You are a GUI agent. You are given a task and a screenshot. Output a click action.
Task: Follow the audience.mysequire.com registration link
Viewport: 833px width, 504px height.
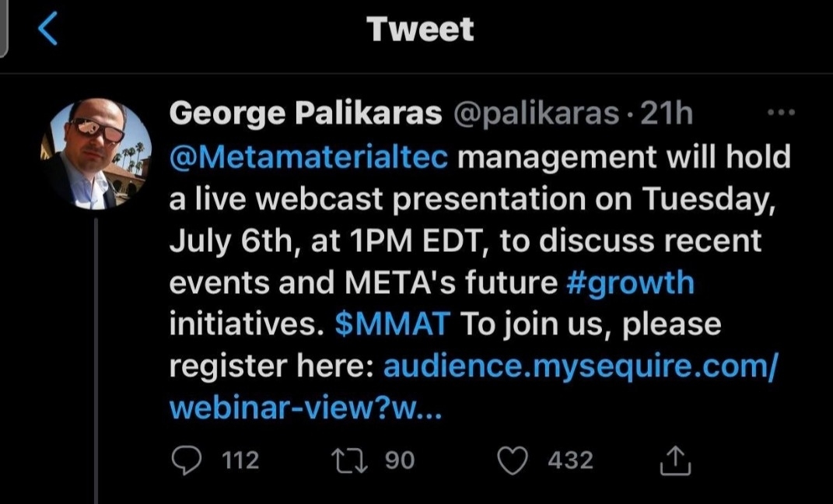pos(579,366)
